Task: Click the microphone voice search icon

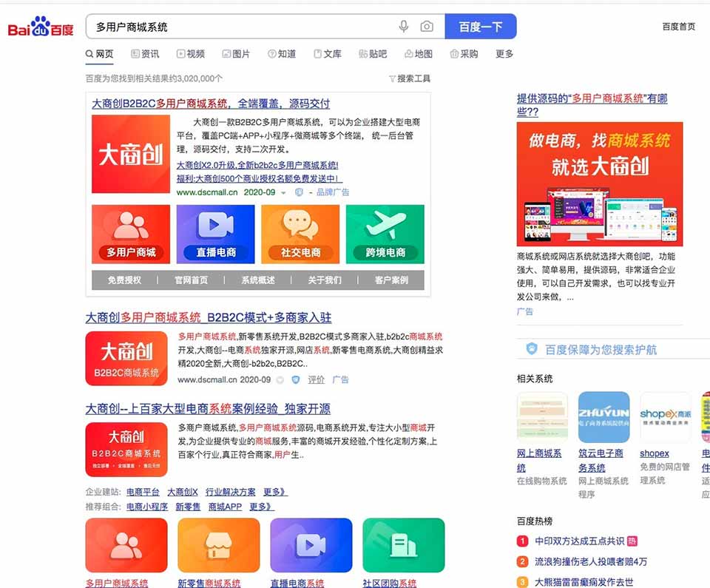Action: tap(404, 27)
